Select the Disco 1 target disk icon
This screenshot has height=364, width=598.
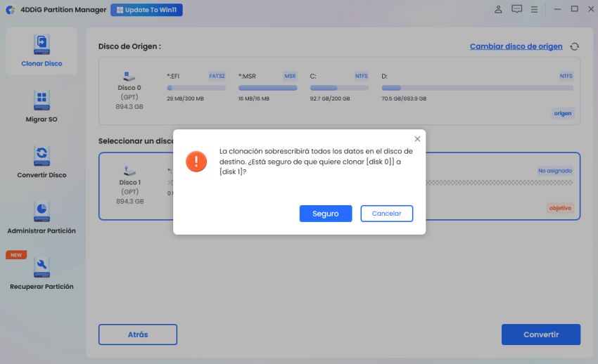129,171
